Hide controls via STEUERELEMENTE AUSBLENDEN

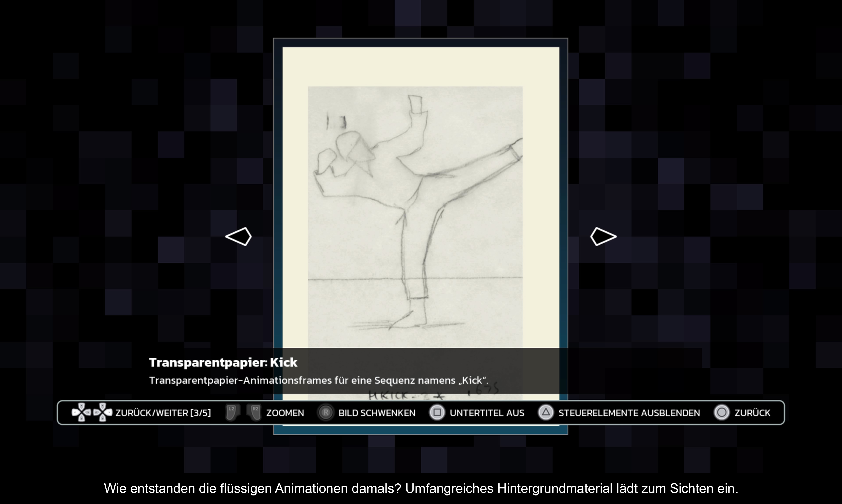[x=629, y=413]
